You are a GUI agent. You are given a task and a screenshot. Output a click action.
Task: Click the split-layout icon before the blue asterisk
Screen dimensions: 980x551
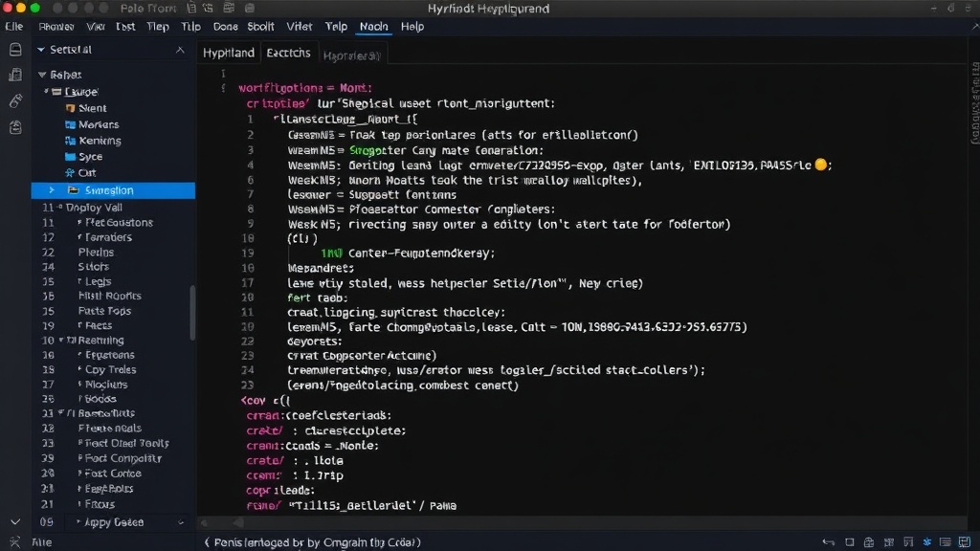coord(908,542)
